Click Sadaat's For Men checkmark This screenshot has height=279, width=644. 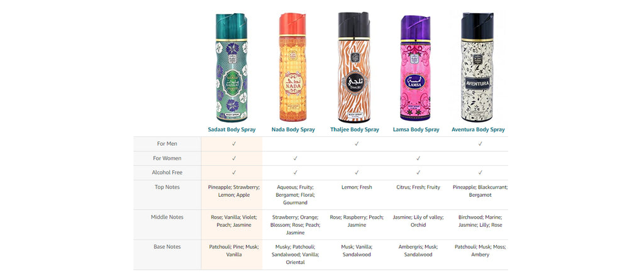(234, 144)
